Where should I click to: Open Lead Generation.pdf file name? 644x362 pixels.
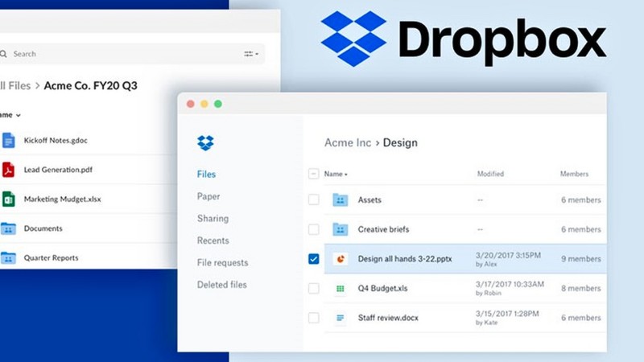58,170
